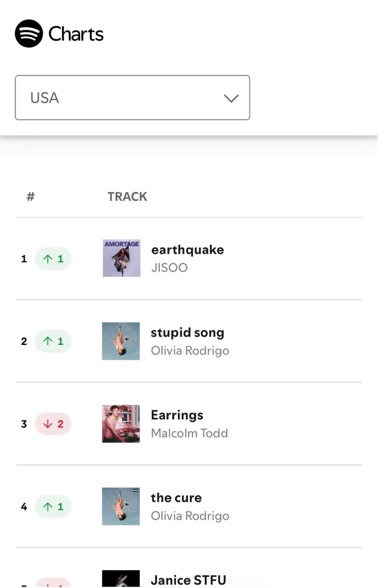
Task: Open the stupid song album artwork
Action: click(x=121, y=341)
